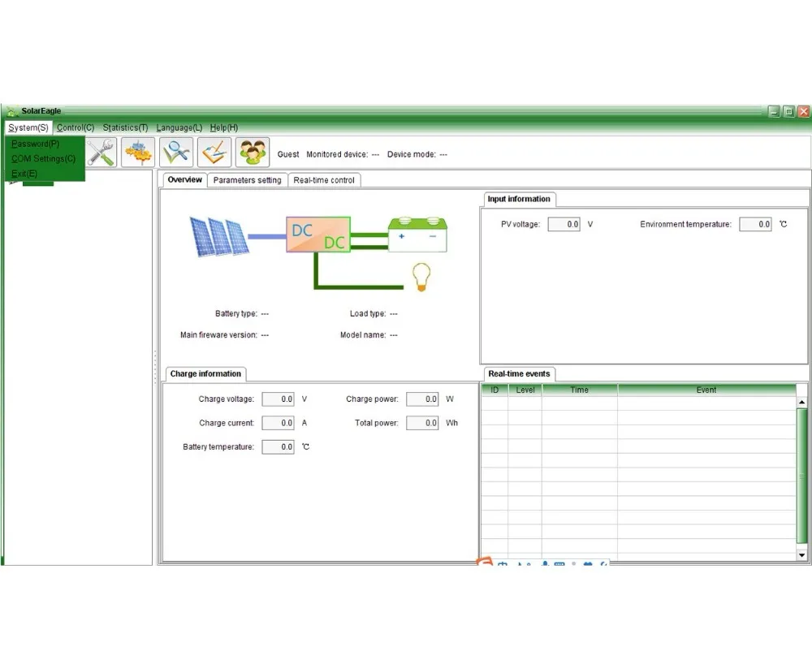The width and height of the screenshot is (812, 668).
Task: Click the 'Main fireware version:' label
Action: point(218,335)
